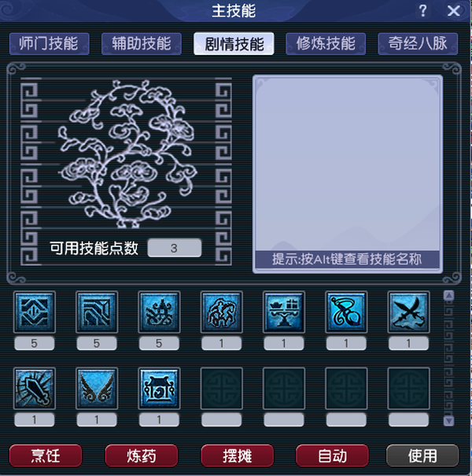
Task: Select the cauldron furnace skill icon
Action: pos(159,389)
